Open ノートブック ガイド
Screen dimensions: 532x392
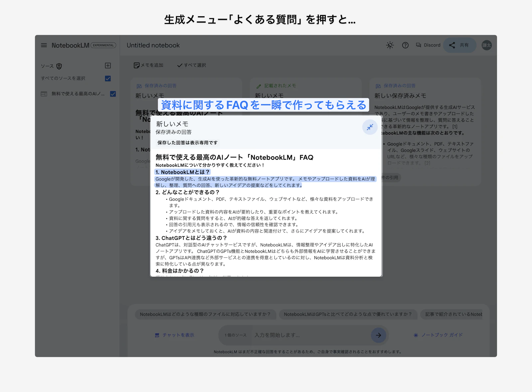click(x=438, y=335)
